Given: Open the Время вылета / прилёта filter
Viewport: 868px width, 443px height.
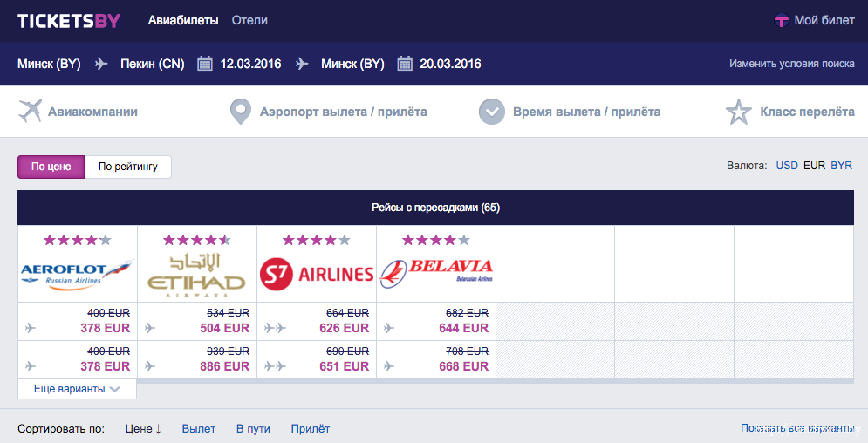Looking at the screenshot, I should click(586, 112).
